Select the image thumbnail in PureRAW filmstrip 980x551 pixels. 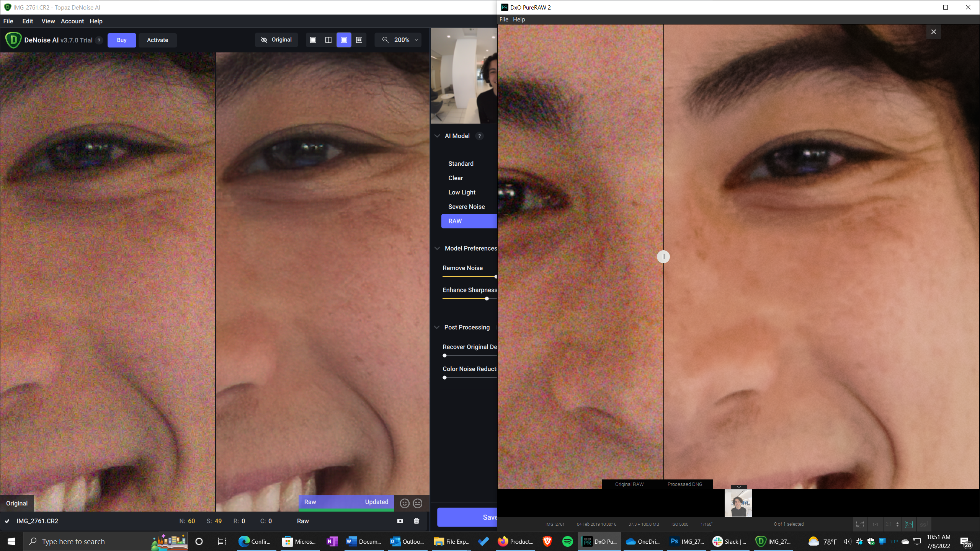click(x=738, y=502)
